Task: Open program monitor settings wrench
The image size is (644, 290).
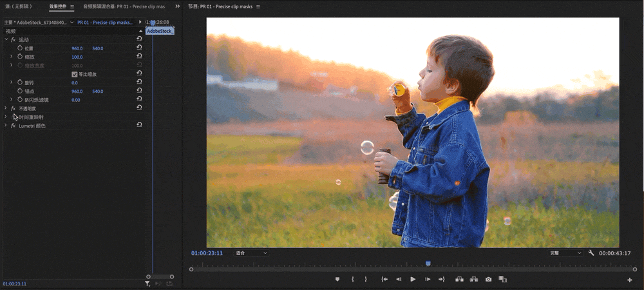Action: (x=591, y=253)
